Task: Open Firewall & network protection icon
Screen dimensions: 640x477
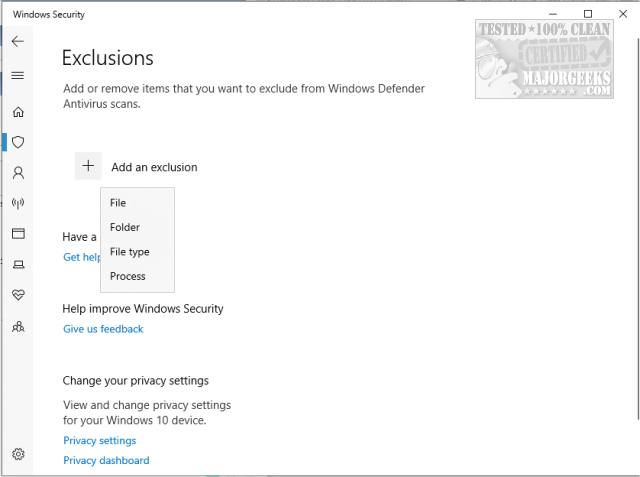Action: (x=17, y=203)
